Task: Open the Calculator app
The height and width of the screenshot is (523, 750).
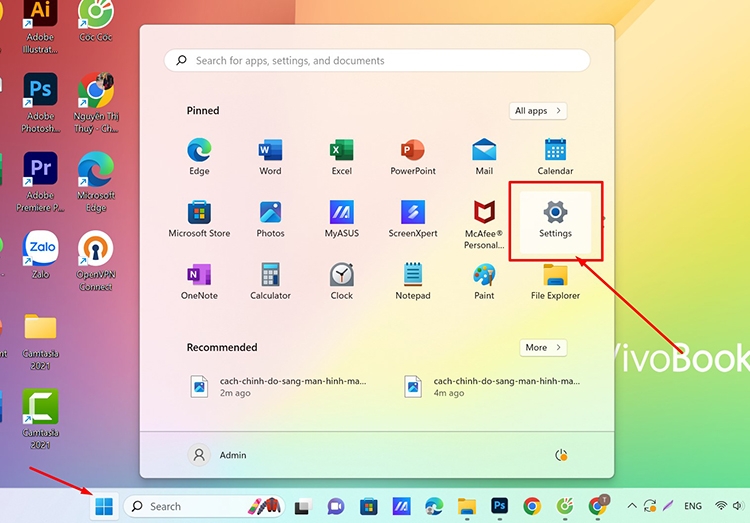Action: coord(270,281)
